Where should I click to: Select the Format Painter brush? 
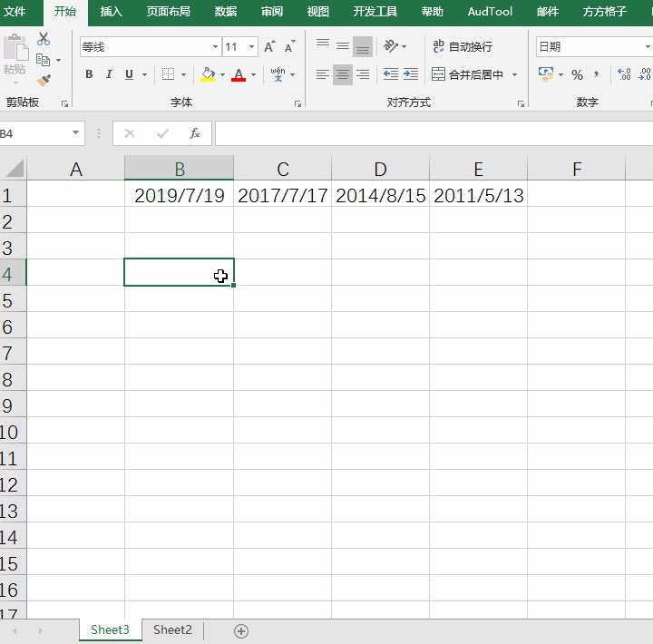[x=44, y=80]
